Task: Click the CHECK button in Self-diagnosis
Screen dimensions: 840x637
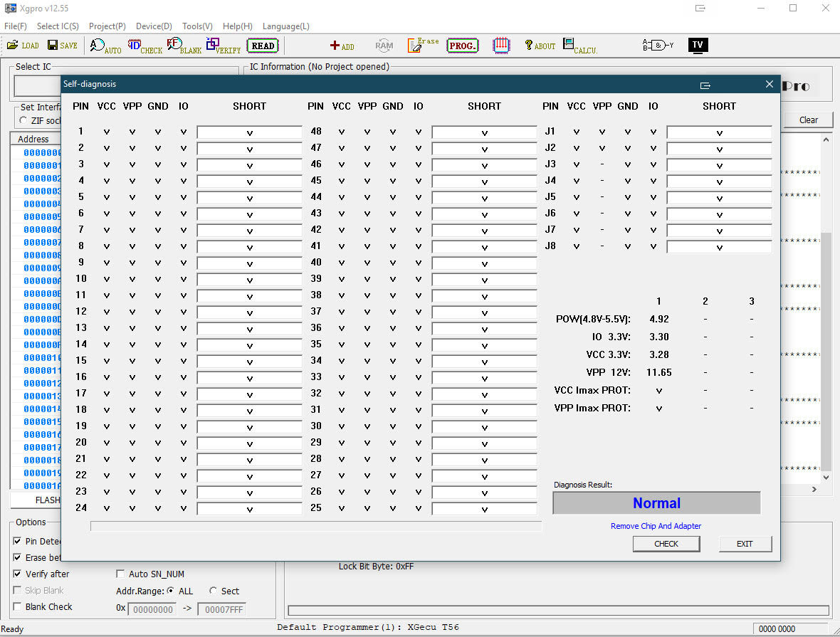Action: click(x=666, y=544)
